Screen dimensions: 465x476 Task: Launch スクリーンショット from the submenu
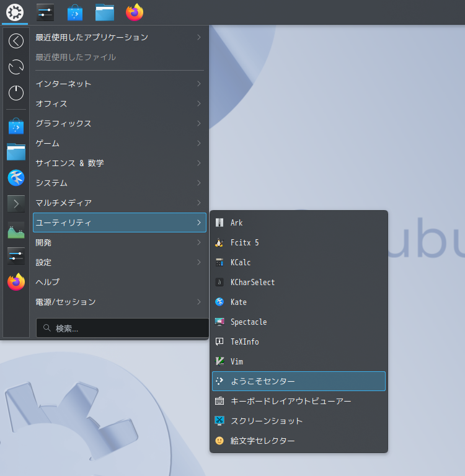[x=299, y=421]
